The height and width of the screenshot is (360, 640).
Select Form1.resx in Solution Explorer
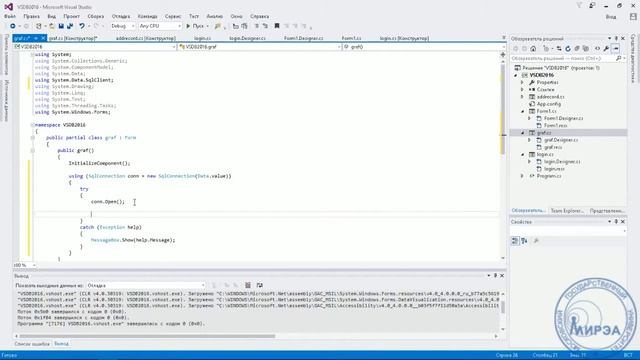coord(556,126)
